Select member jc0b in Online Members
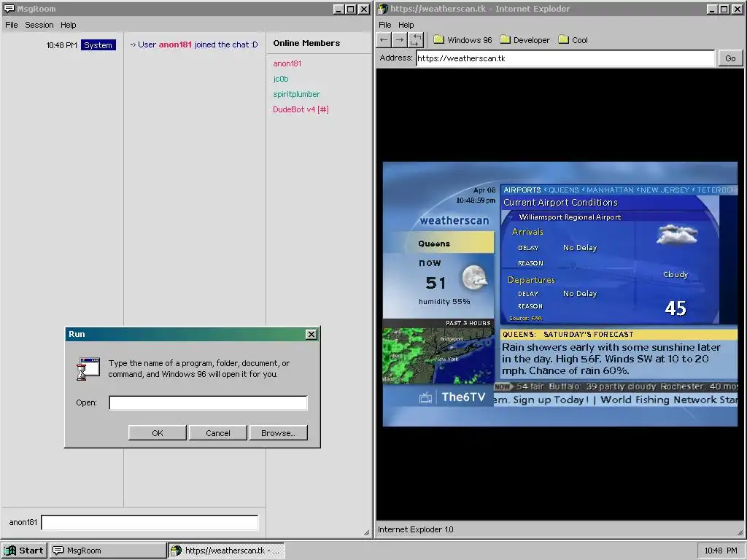Screen dimensions: 747x560 [x=281, y=79]
